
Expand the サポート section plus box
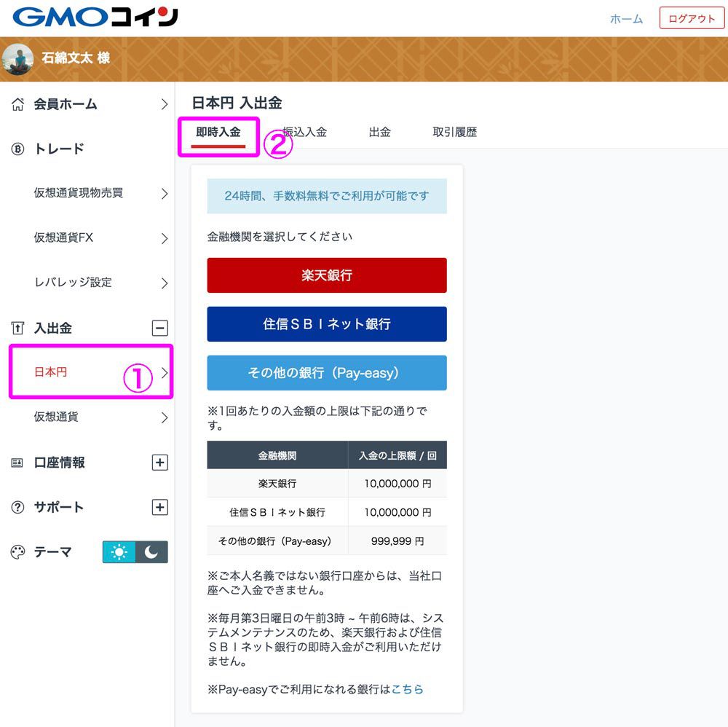(159, 507)
